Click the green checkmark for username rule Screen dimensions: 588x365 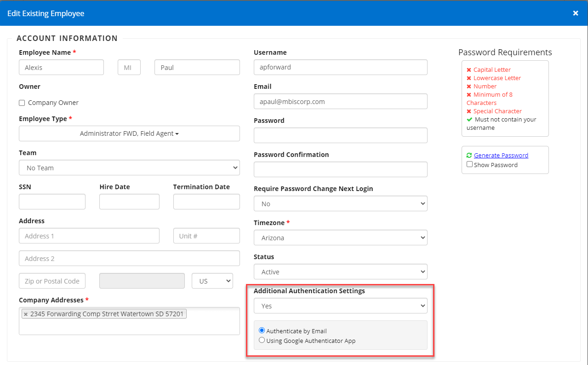click(469, 120)
